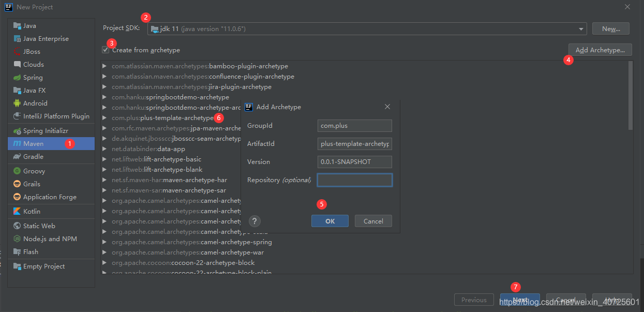
Task: Pick the Android robot icon
Action: pos(18,103)
